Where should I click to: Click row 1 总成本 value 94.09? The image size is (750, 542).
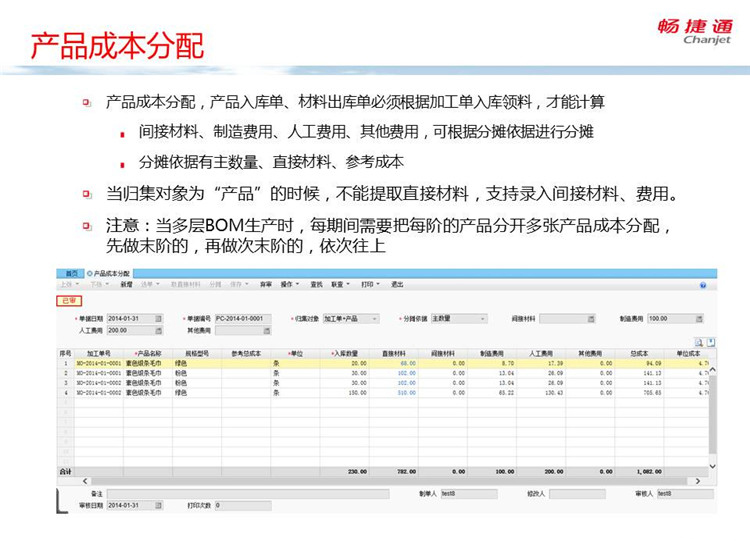[653, 364]
